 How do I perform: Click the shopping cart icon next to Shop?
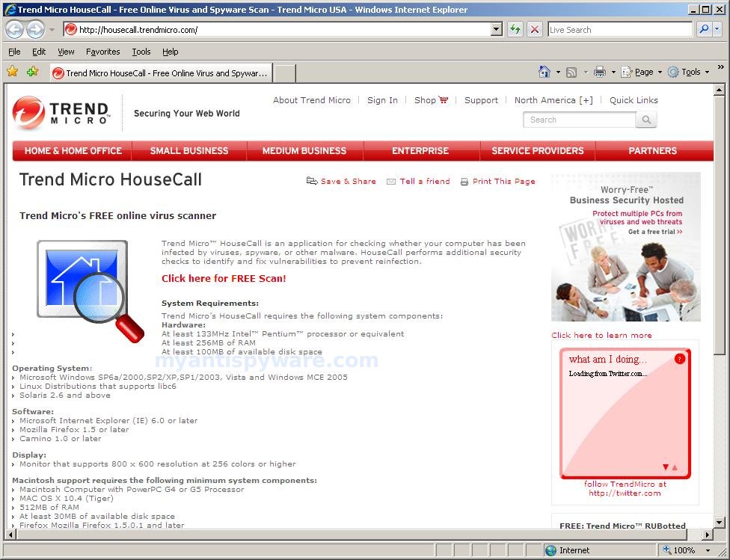coord(444,99)
